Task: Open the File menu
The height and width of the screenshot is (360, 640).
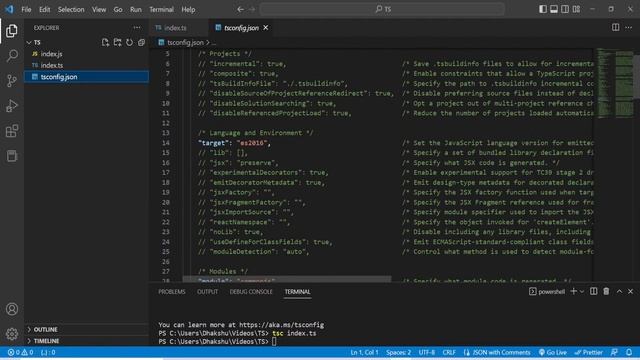Action: click(26, 9)
